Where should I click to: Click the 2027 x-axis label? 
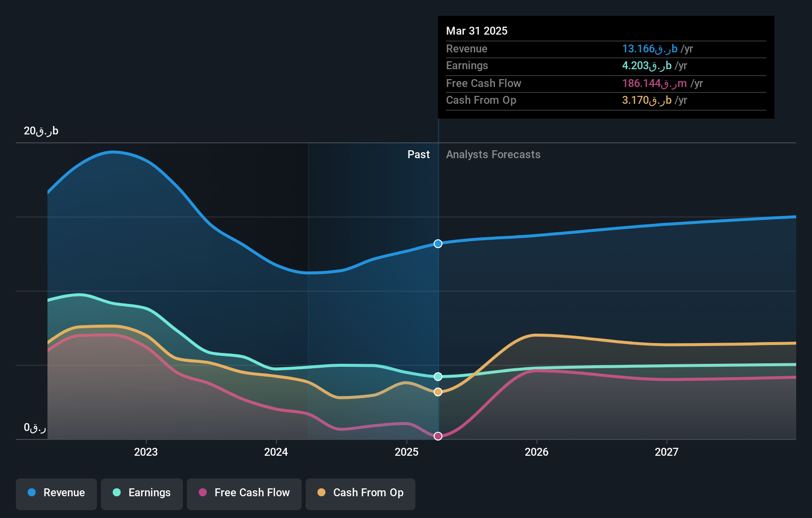pos(667,452)
